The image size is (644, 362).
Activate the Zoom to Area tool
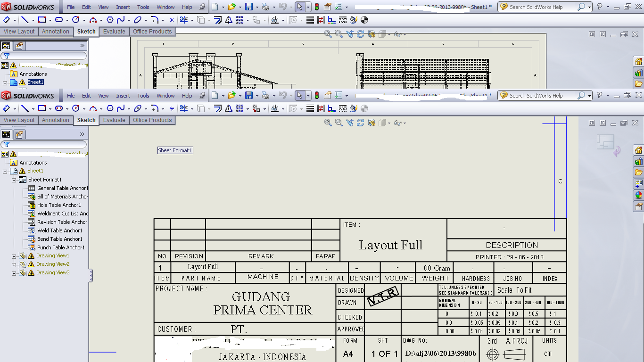[x=338, y=123]
